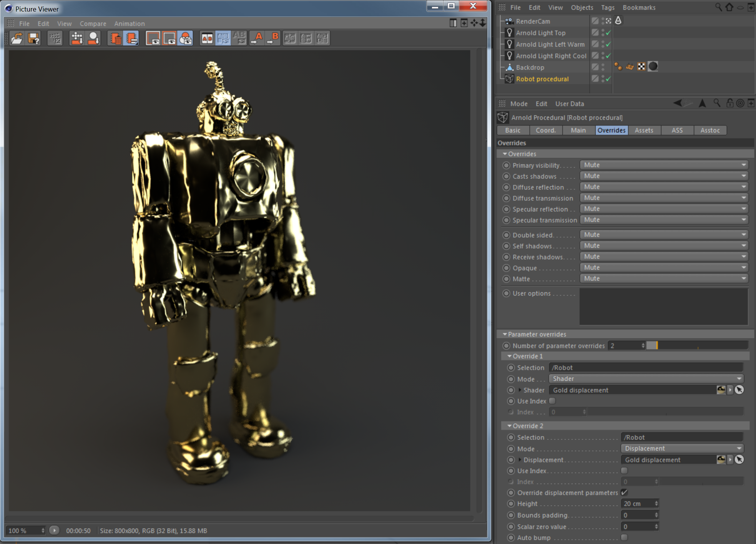Open the Animation menu in Picture Viewer
Viewport: 756px width, 544px height.
click(x=129, y=23)
